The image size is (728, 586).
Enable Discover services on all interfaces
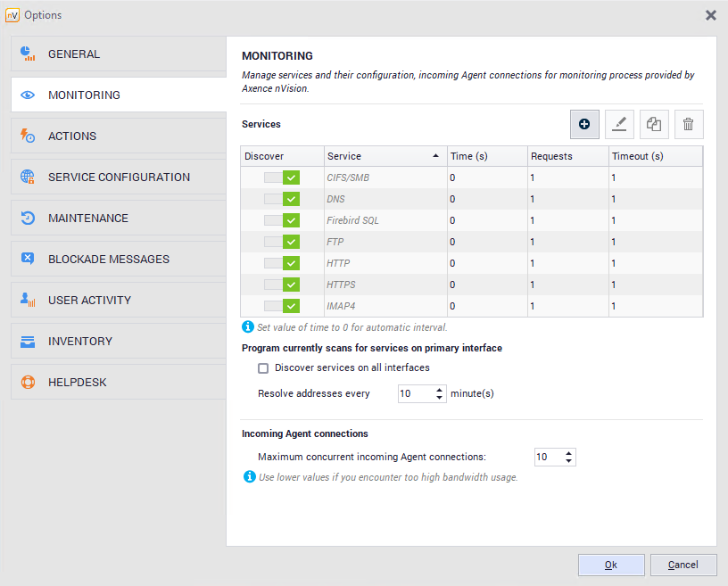click(263, 367)
